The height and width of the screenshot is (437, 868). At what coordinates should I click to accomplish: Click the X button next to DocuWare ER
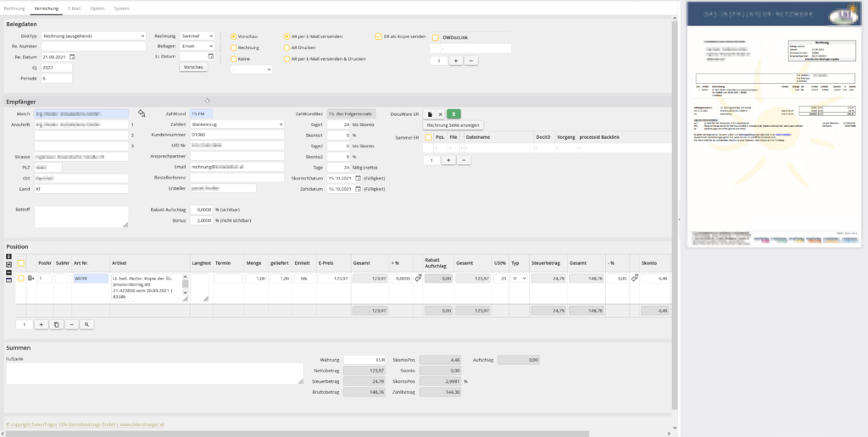pyautogui.click(x=441, y=114)
